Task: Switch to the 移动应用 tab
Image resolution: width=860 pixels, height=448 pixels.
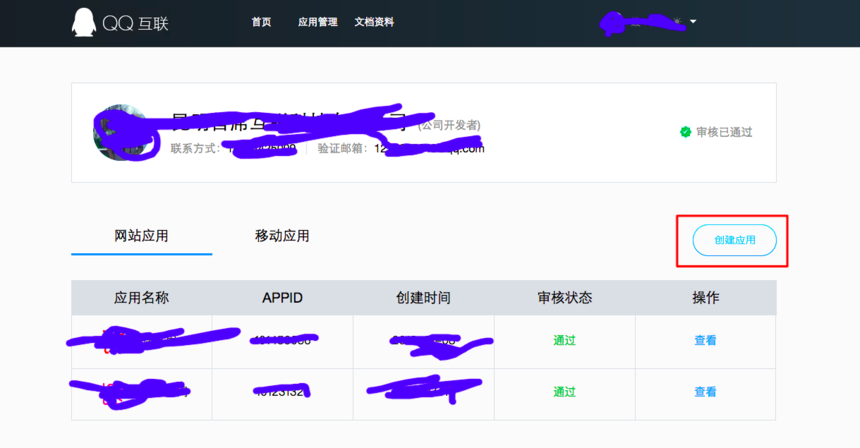Action: point(282,236)
